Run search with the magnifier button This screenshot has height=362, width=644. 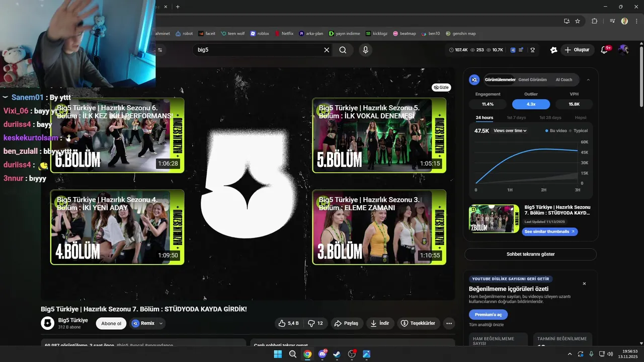tap(343, 50)
